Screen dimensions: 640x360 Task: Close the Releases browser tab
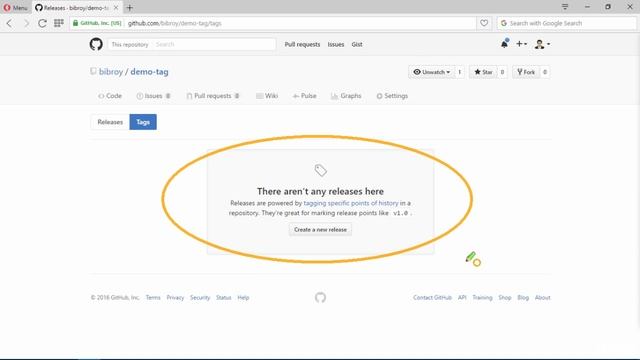pos(116,8)
